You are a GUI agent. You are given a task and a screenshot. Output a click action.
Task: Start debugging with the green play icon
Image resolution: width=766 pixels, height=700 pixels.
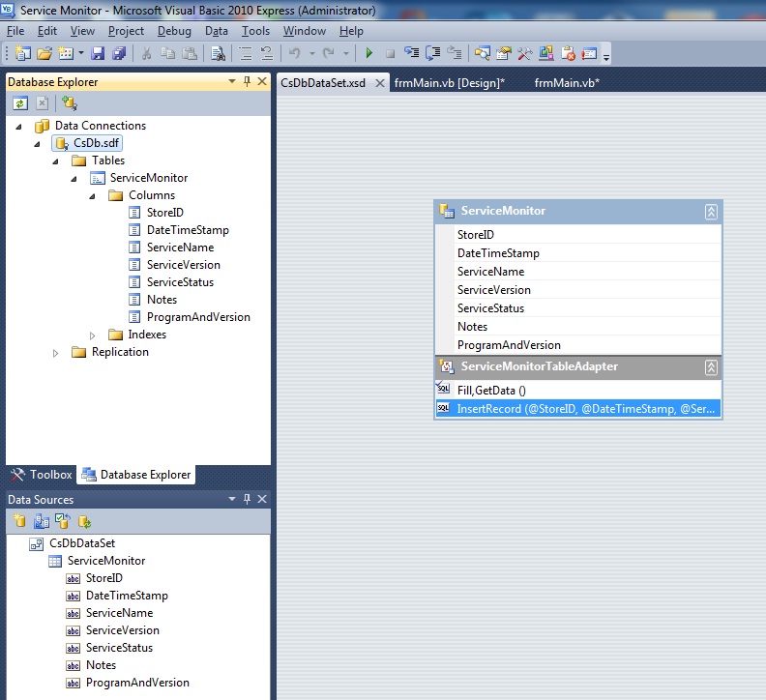[369, 53]
